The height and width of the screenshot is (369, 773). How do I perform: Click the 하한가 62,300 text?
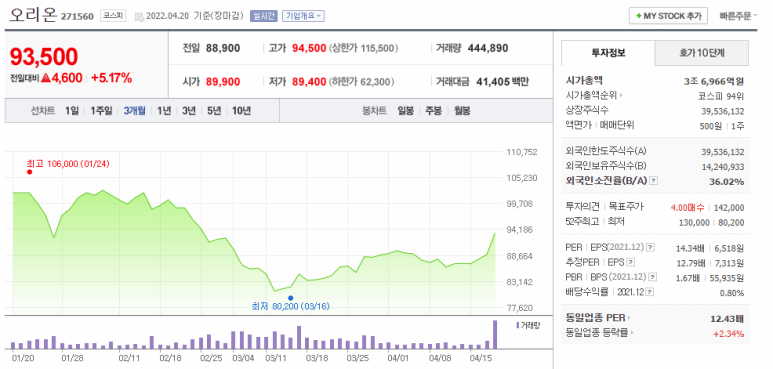(x=360, y=82)
